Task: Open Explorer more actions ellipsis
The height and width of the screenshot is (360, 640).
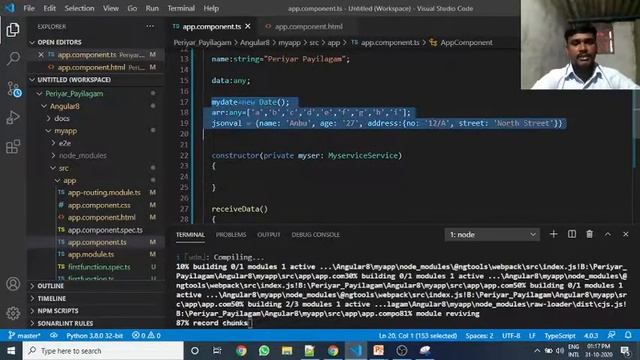Action: point(150,27)
